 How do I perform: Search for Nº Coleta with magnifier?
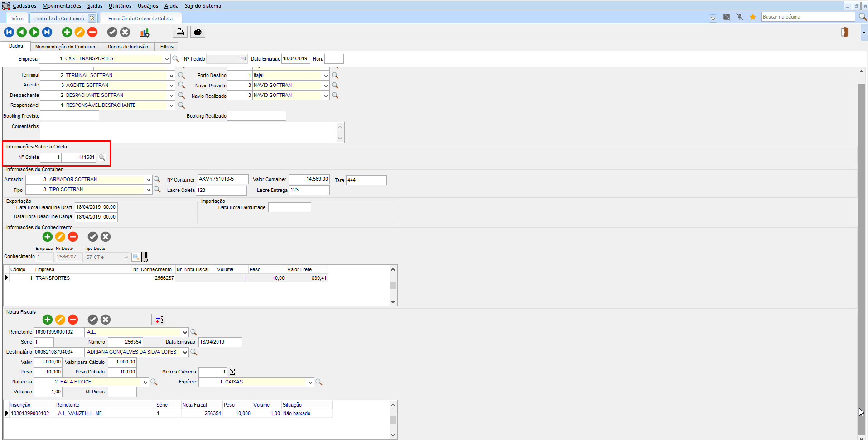(102, 158)
